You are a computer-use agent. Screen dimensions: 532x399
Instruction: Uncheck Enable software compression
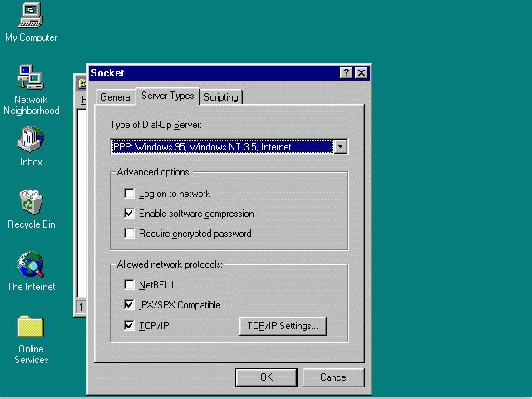point(129,214)
